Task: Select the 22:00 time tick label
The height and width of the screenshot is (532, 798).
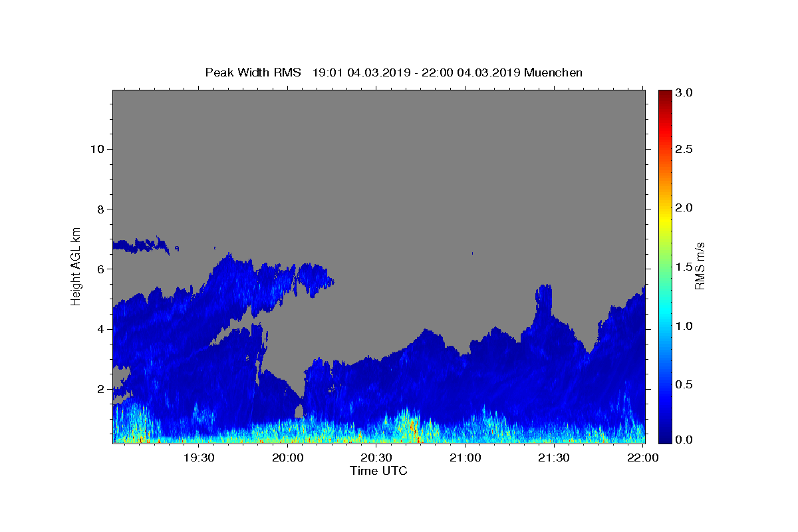Action: (643, 458)
